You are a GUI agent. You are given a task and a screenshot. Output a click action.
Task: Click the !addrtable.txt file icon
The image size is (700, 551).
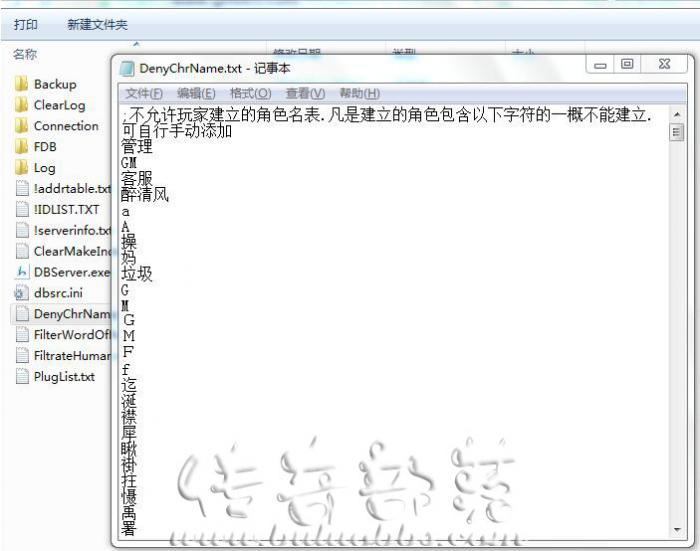(21, 188)
